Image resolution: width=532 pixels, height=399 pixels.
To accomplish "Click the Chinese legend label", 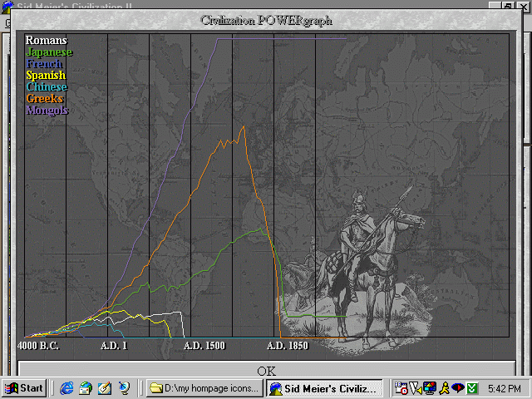I will (x=47, y=86).
